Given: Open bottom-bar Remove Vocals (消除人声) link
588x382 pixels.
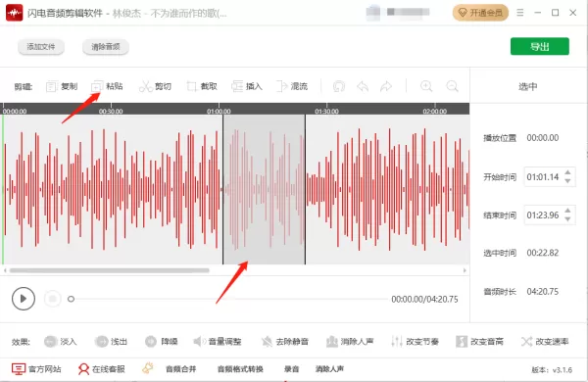Looking at the screenshot, I should click(329, 369).
